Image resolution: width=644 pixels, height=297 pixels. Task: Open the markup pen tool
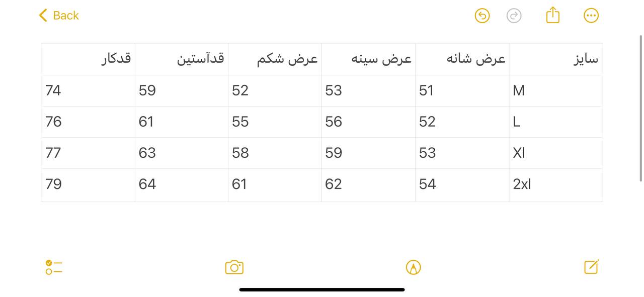pyautogui.click(x=413, y=267)
